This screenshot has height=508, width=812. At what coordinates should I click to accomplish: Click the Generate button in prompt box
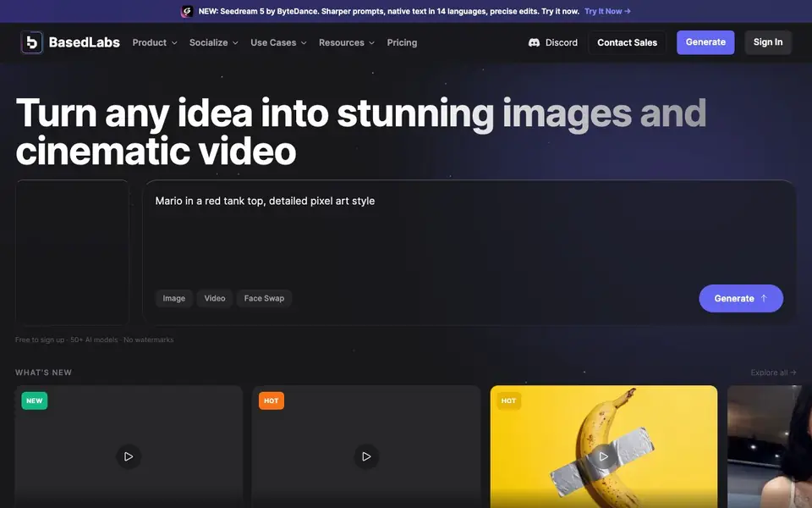pos(741,298)
